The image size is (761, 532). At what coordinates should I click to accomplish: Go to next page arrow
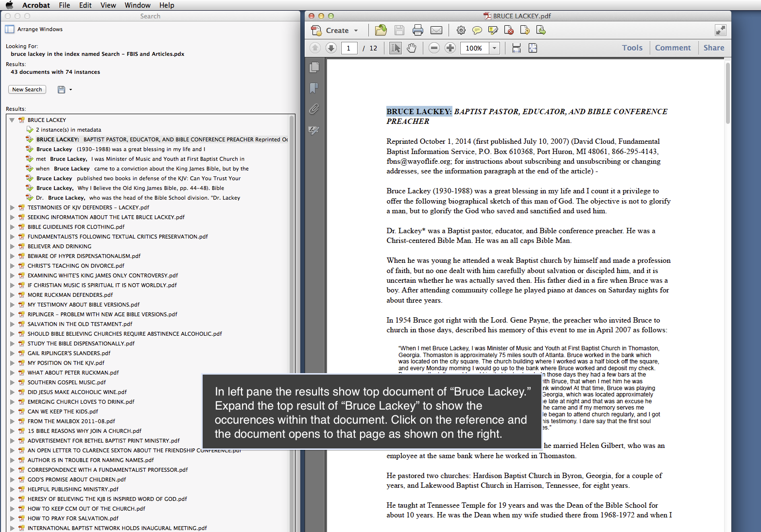tap(331, 48)
